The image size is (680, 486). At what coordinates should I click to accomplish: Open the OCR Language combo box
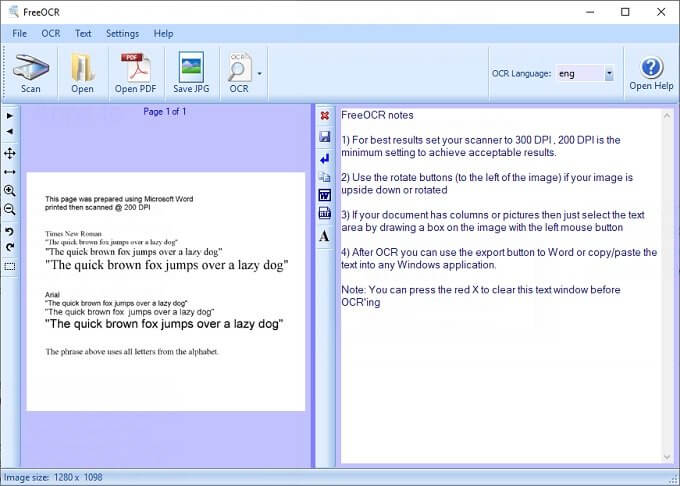pos(585,74)
